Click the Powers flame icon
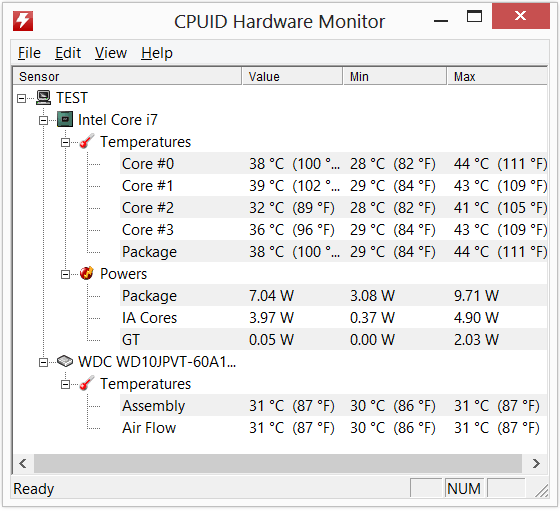Image resolution: width=560 pixels, height=511 pixels. point(87,274)
